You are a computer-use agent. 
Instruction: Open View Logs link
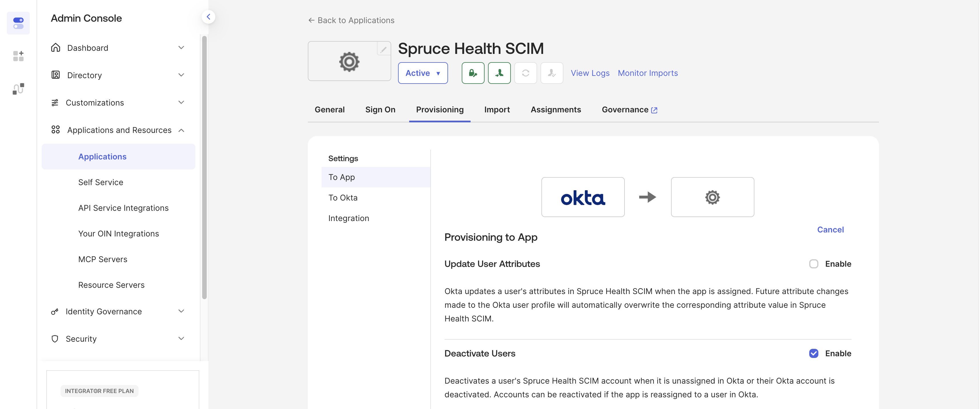point(590,73)
